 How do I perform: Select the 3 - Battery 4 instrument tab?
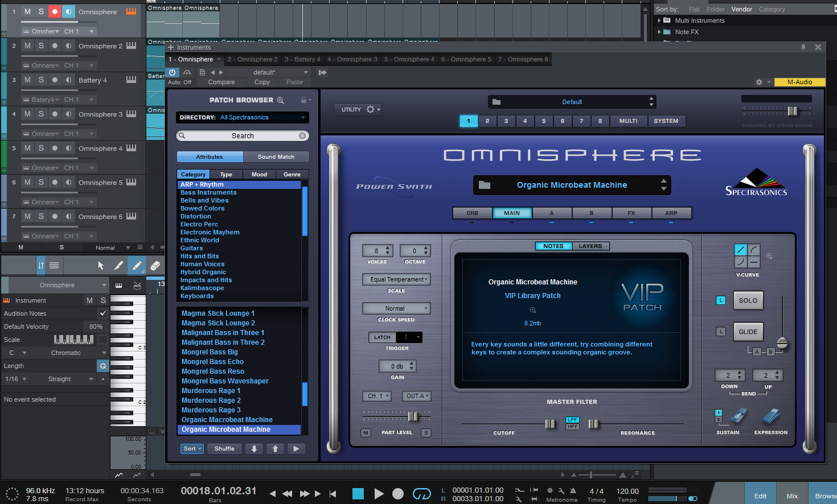302,59
